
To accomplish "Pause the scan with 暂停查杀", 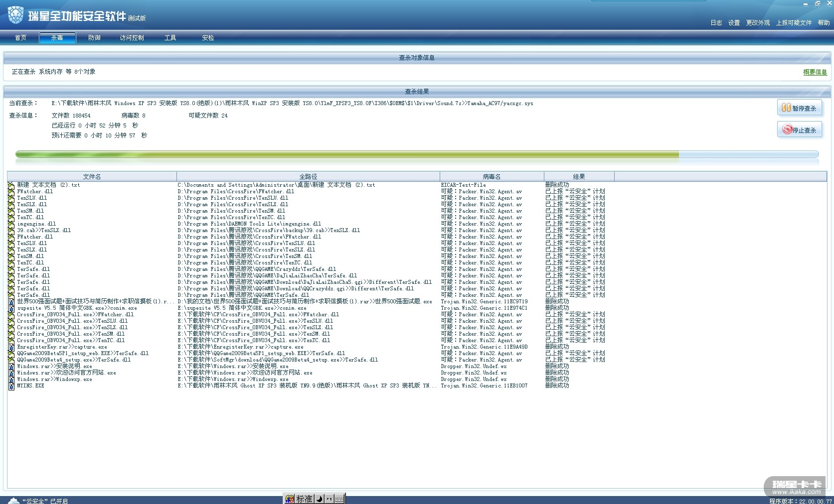I will click(x=800, y=108).
